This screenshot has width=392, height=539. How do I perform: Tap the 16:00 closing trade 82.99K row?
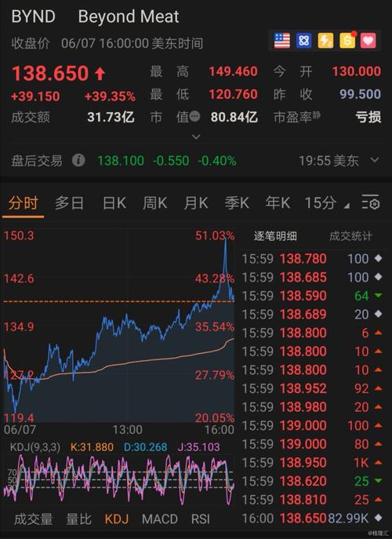coord(311,519)
